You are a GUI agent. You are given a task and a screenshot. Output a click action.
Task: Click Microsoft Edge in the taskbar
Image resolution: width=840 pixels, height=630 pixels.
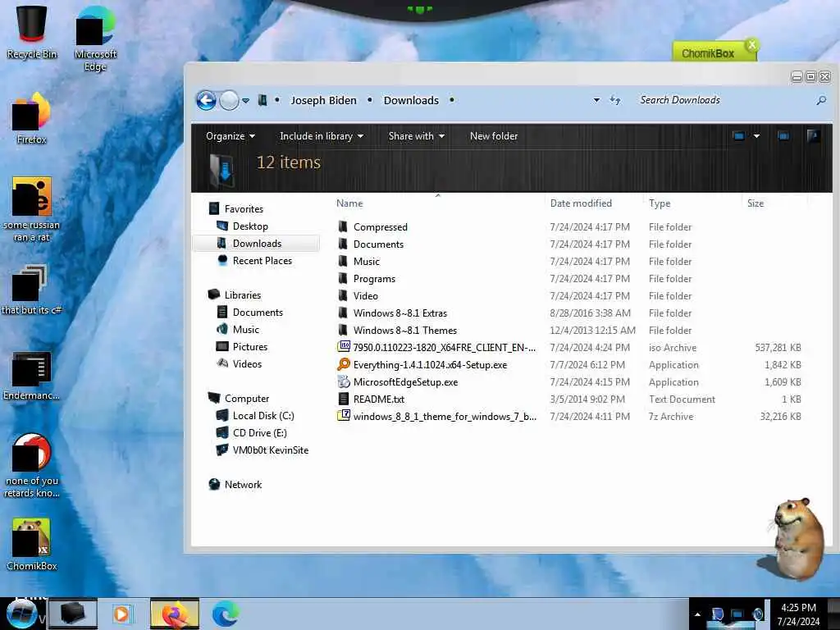[x=226, y=614]
